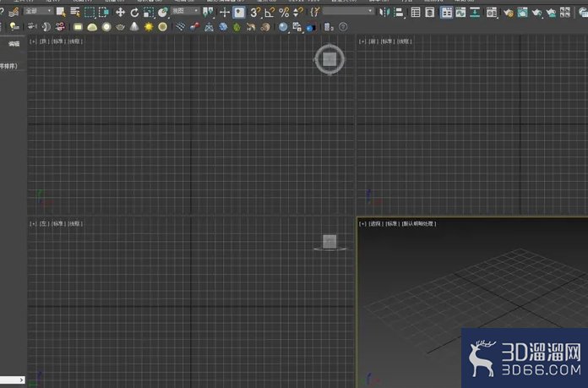Click the ViewCube in the Top viewport
Screen dimensions: 588x388
329,59
